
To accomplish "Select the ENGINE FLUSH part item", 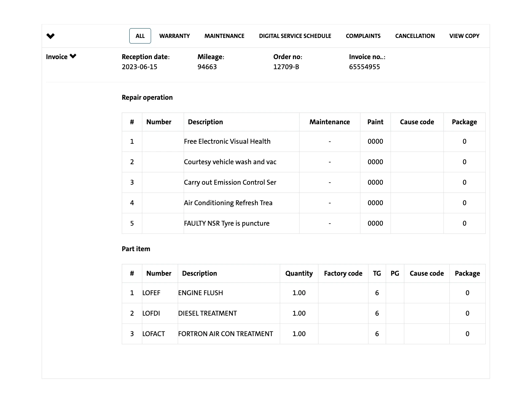I will click(201, 293).
